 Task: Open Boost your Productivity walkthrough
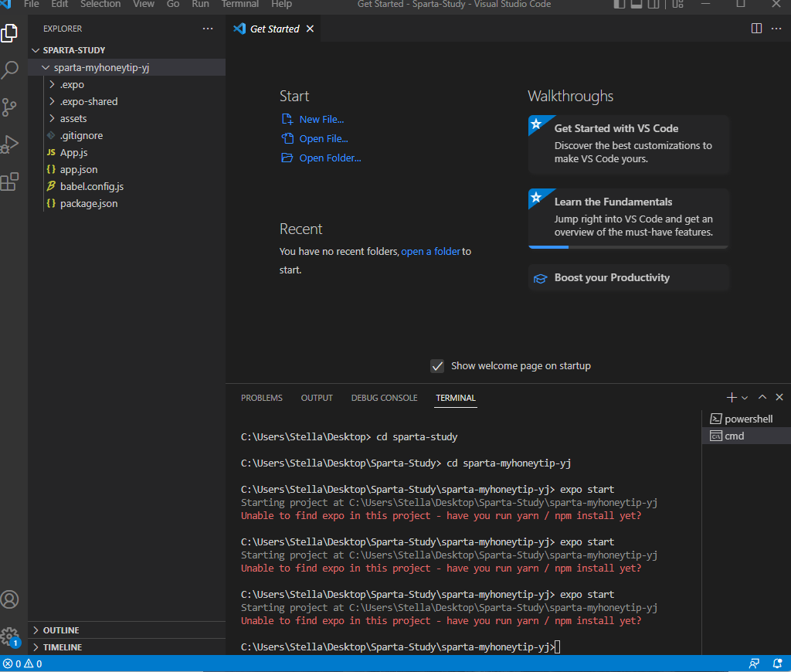click(628, 278)
